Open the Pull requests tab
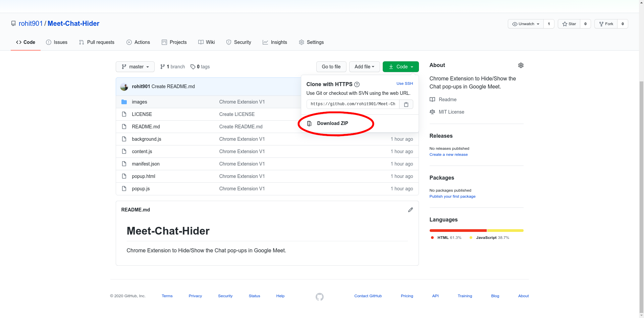 (x=97, y=42)
